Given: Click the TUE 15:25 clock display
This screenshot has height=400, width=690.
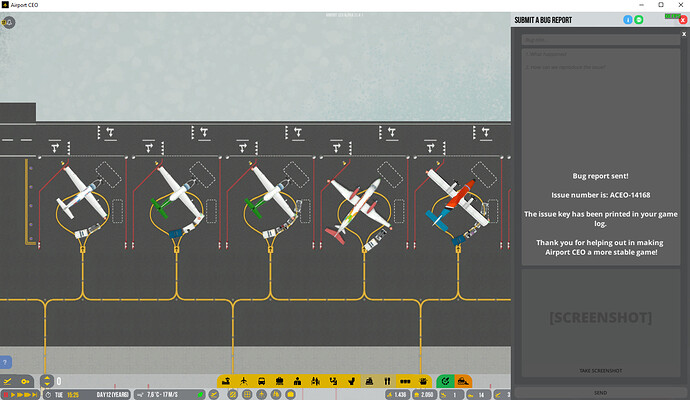Looking at the screenshot, I should pyautogui.click(x=63, y=395).
